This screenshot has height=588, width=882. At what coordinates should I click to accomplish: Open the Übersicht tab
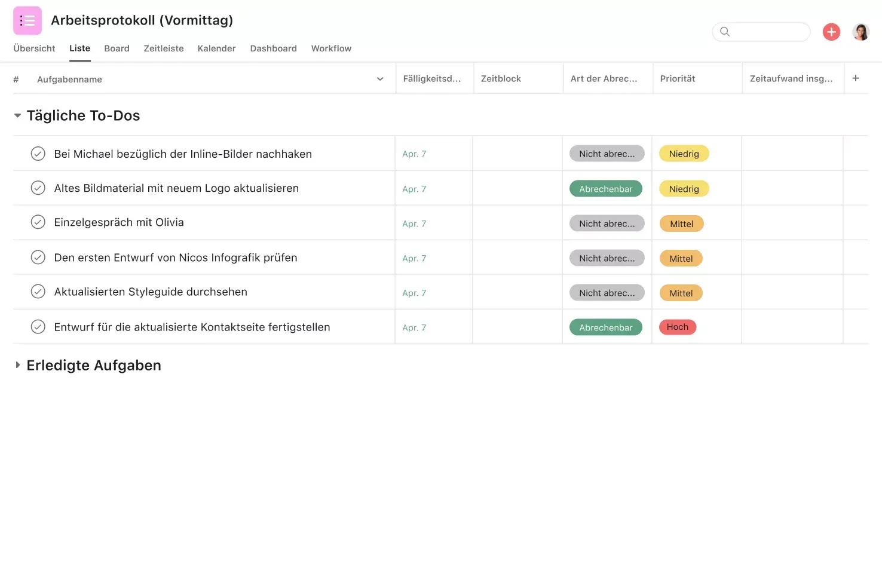pos(34,48)
